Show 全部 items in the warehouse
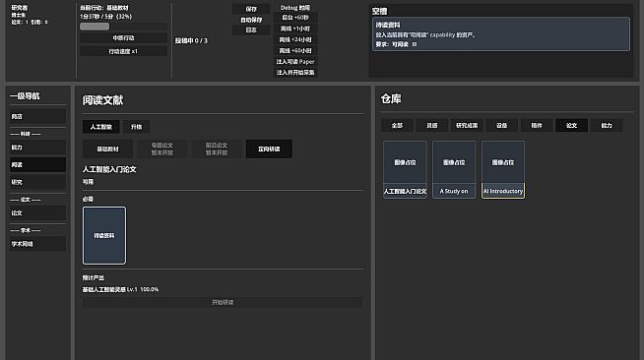The height and width of the screenshot is (360, 644). tap(397, 126)
